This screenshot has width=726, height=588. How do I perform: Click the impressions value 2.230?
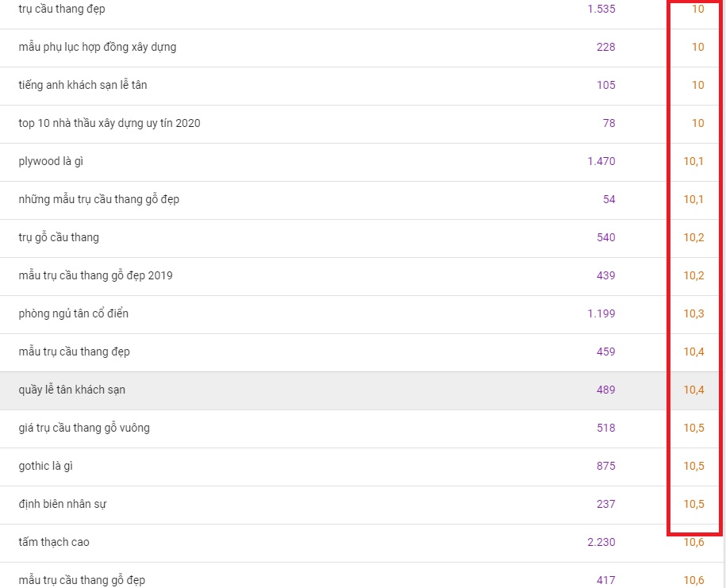[601, 542]
